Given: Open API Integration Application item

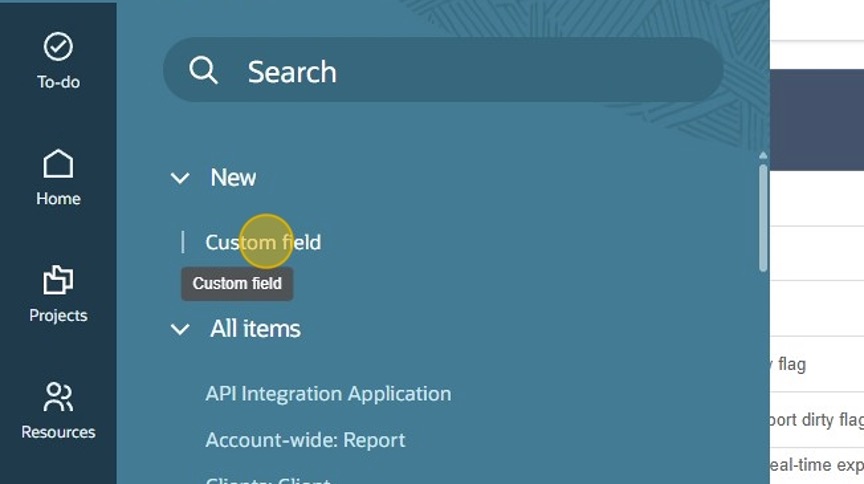Looking at the screenshot, I should coord(328,394).
